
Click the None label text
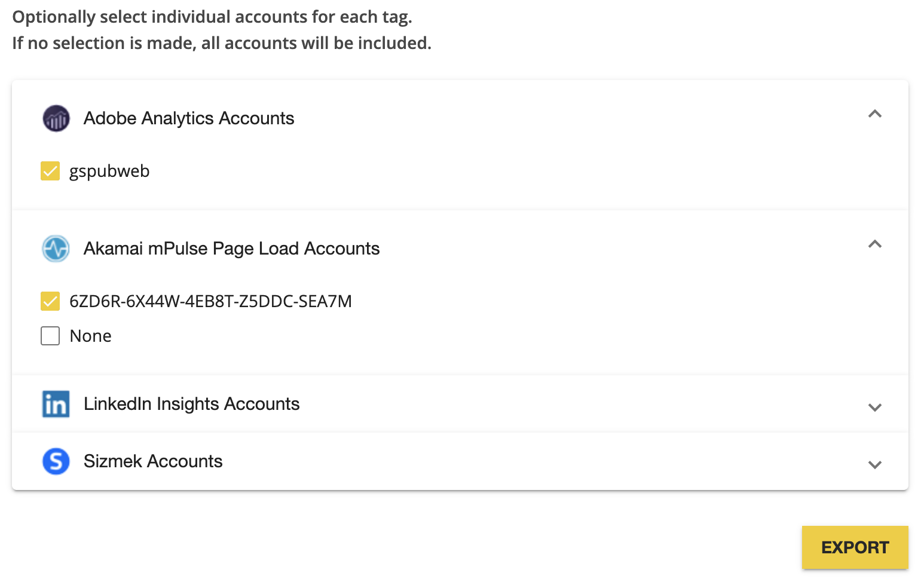pyautogui.click(x=91, y=336)
